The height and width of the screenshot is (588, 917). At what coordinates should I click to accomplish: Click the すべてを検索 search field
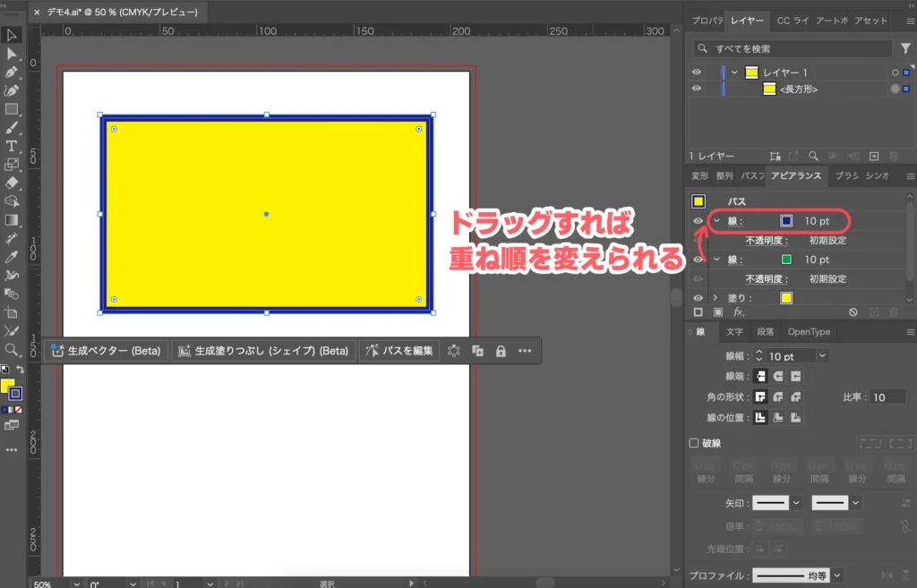(x=788, y=47)
